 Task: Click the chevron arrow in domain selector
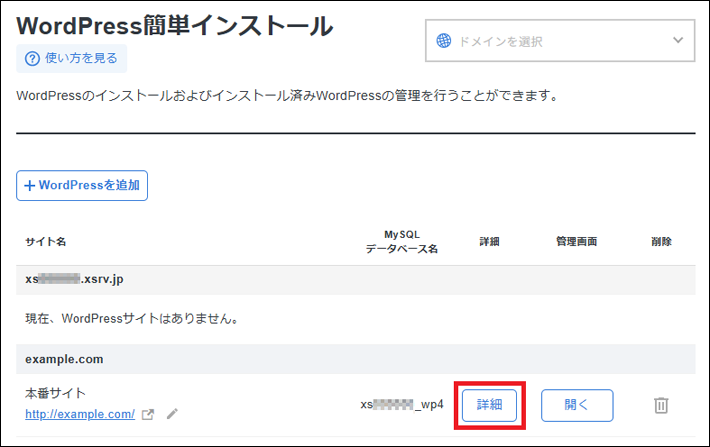click(x=678, y=40)
